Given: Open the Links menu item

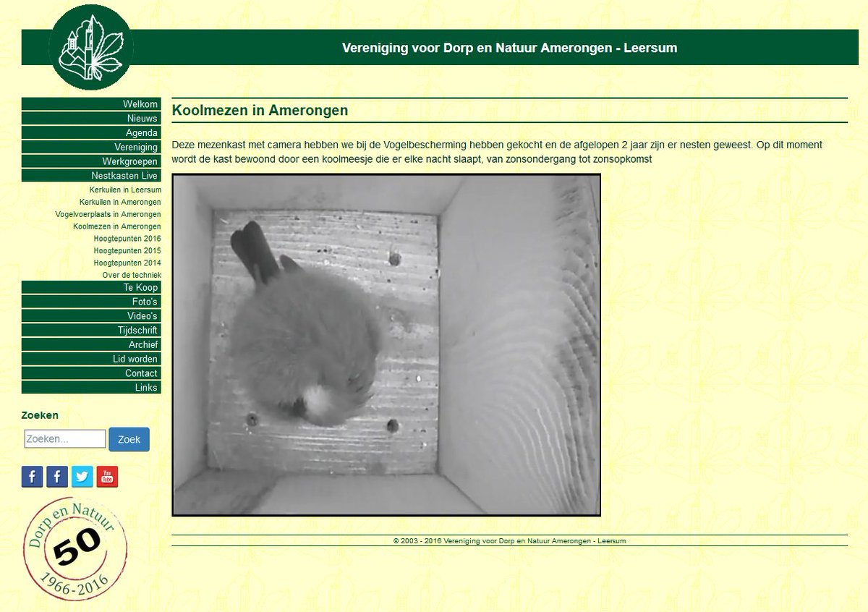Looking at the screenshot, I should [91, 388].
